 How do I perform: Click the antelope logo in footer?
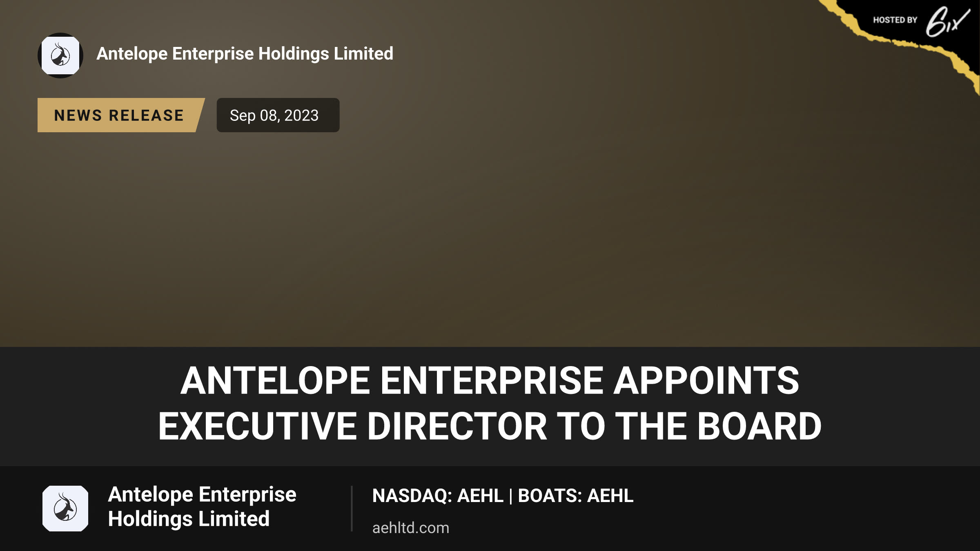(x=65, y=509)
